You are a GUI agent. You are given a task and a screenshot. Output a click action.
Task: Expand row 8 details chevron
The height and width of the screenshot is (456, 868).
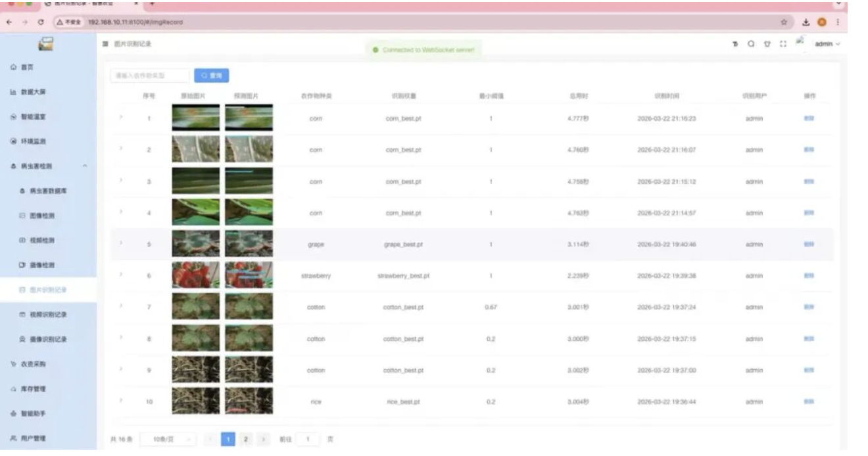click(121, 338)
